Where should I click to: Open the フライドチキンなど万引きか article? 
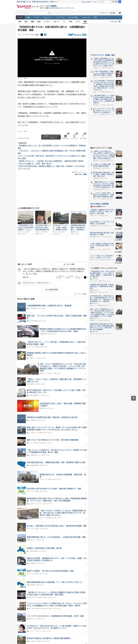tap(55, 616)
